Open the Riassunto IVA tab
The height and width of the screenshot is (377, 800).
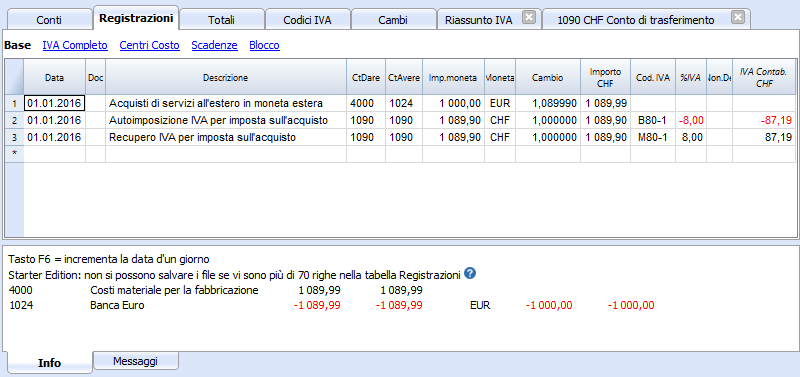pyautogui.click(x=479, y=20)
